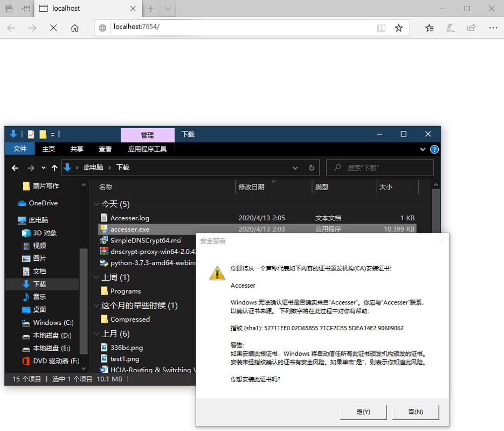Viewport: 504px width, 431px height.
Task: Collapse the 上月 (6) group
Action: 96,333
